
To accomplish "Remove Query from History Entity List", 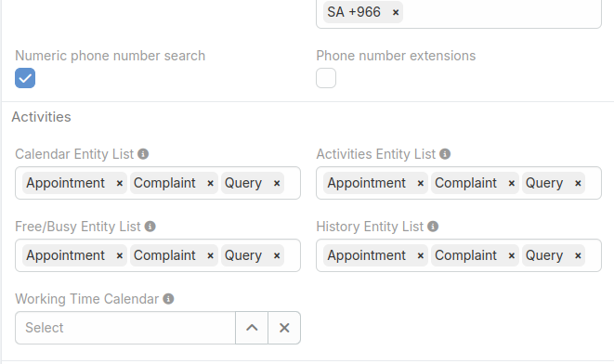I will click(x=578, y=255).
